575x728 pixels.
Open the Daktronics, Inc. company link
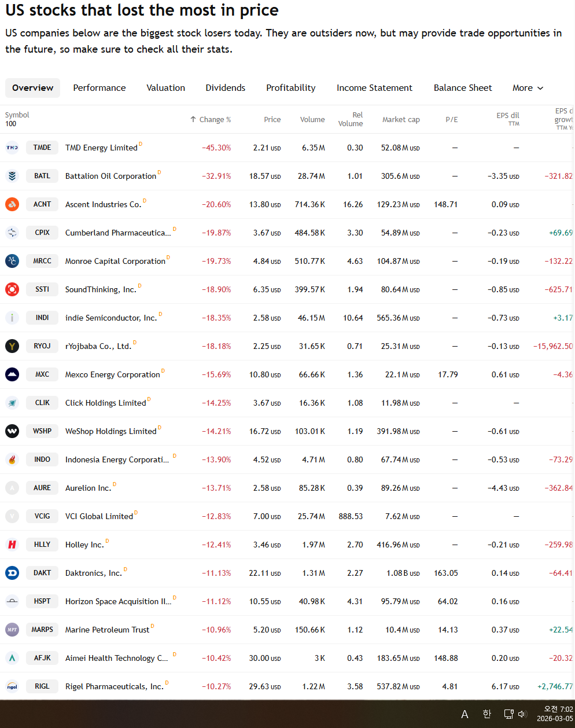(x=94, y=573)
